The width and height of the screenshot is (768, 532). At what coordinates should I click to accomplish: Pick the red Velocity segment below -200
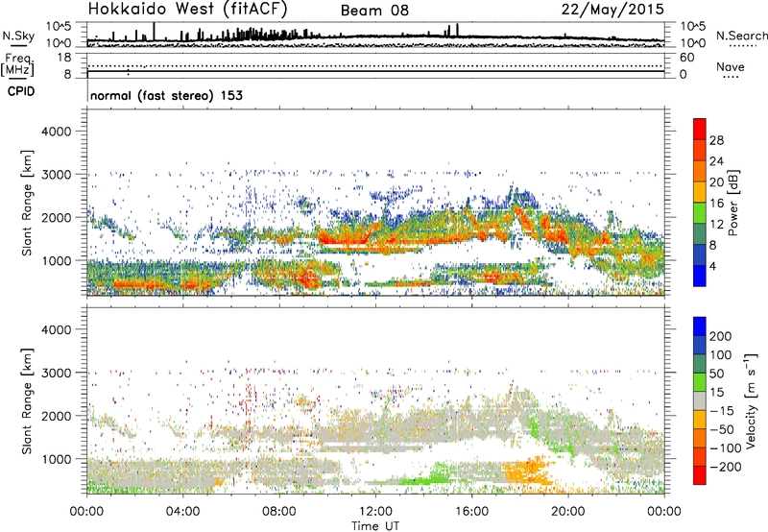700,475
